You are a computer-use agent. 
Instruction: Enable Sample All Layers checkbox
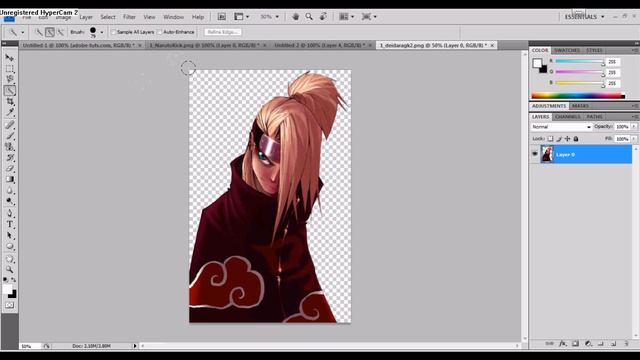pos(114,32)
